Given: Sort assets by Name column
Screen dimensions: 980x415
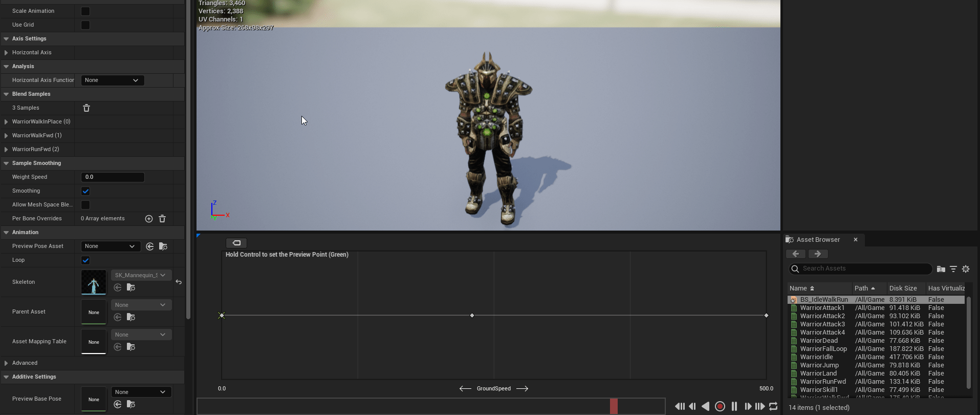Looking at the screenshot, I should 819,288.
